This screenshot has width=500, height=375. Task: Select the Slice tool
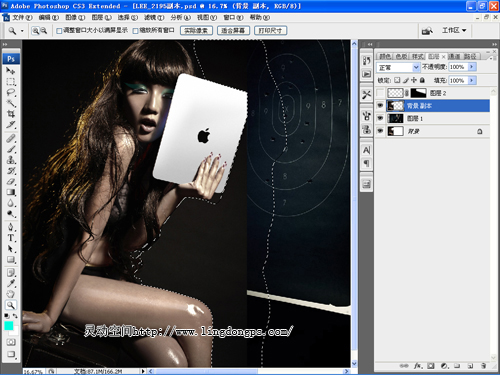click(x=11, y=125)
